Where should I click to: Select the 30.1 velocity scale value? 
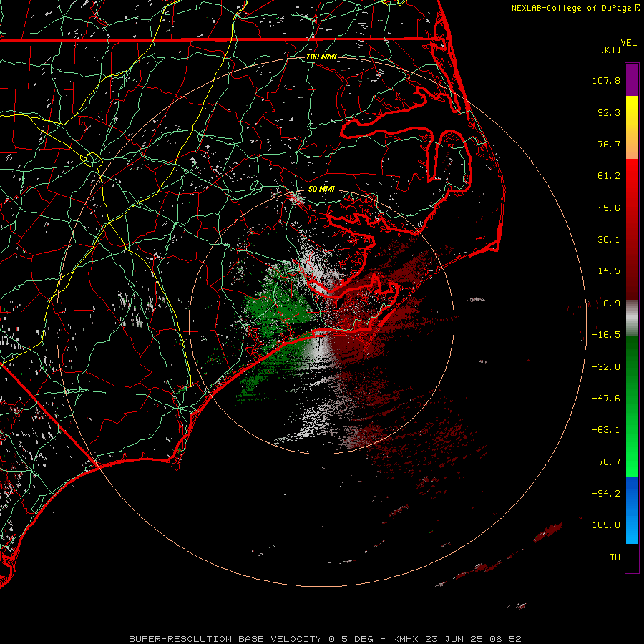click(609, 240)
